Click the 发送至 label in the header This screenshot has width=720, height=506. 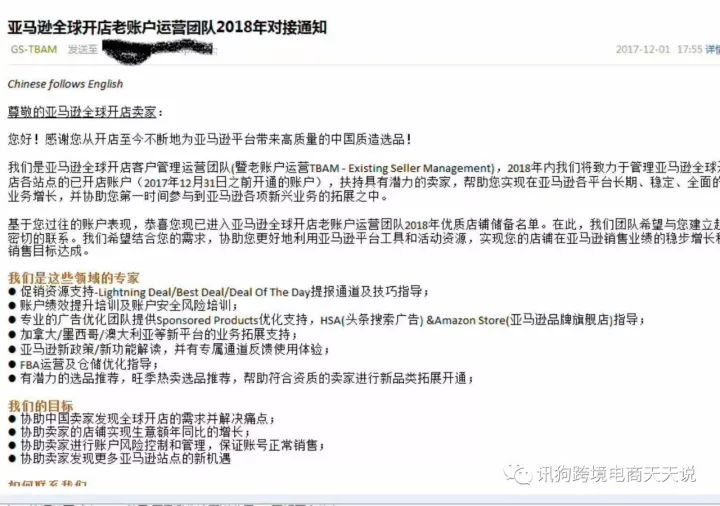[x=83, y=49]
